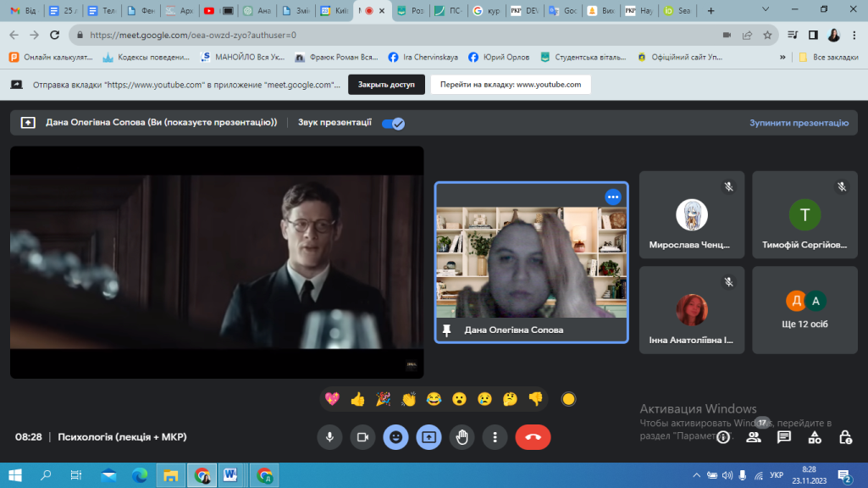
Task: Show the participants list
Action: pyautogui.click(x=753, y=437)
